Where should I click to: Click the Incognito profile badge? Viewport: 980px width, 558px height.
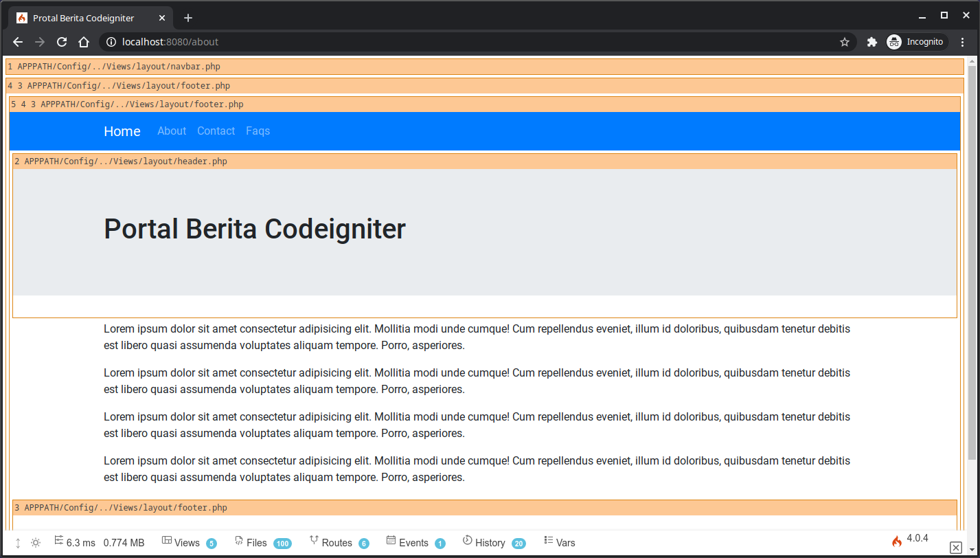(916, 41)
